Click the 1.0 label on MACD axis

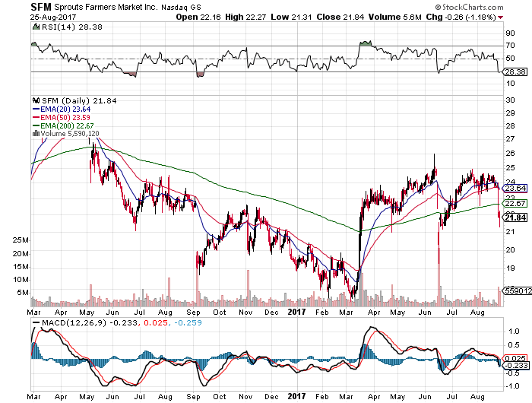coord(514,332)
